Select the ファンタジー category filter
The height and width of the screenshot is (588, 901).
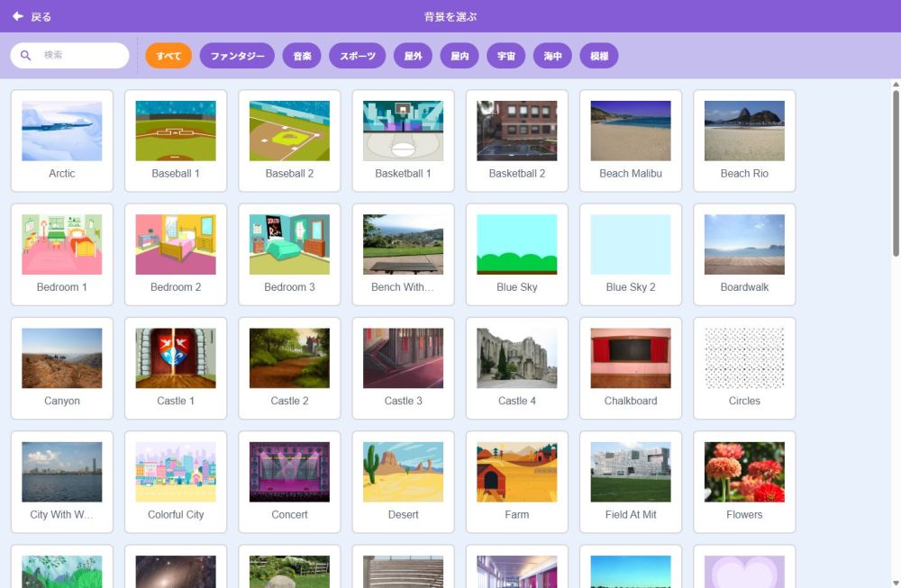click(x=237, y=56)
